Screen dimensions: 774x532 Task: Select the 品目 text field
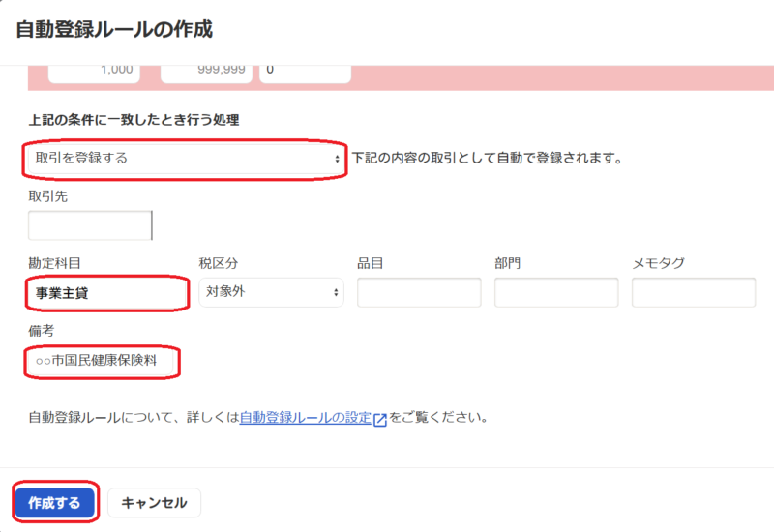[x=418, y=292]
